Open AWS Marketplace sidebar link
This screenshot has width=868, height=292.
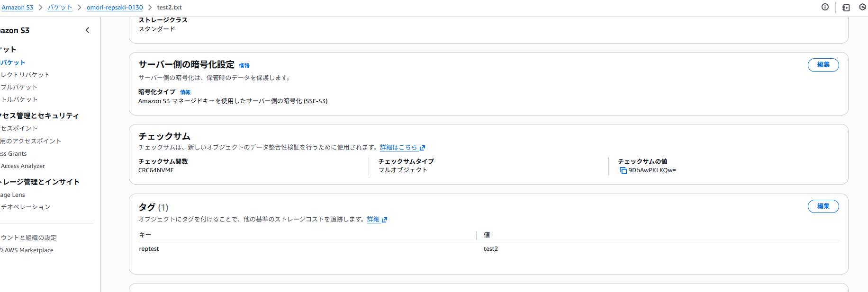tap(27, 250)
